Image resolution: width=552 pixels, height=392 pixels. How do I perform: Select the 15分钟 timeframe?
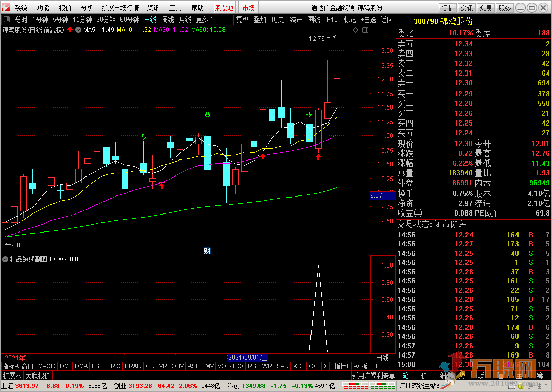pyautogui.click(x=82, y=20)
